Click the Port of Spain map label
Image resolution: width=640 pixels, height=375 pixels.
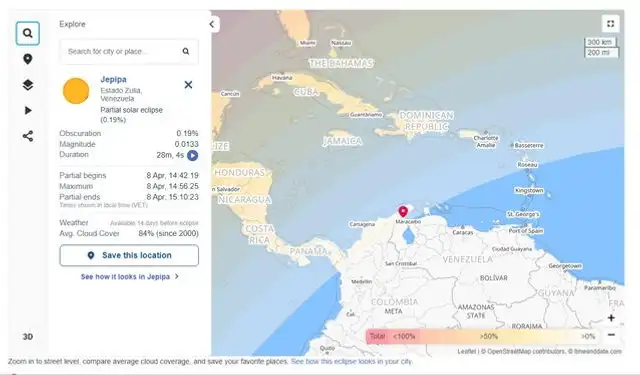[x=526, y=231]
